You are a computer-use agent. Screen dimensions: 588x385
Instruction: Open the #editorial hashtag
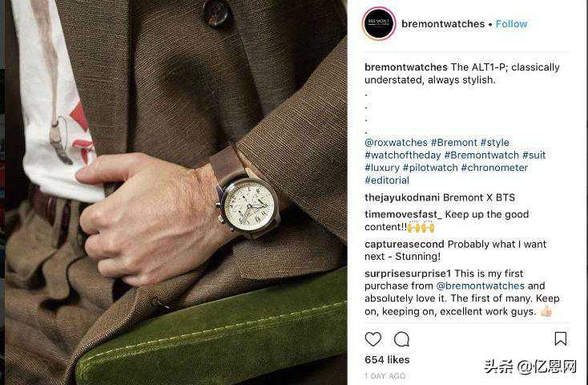pyautogui.click(x=387, y=180)
